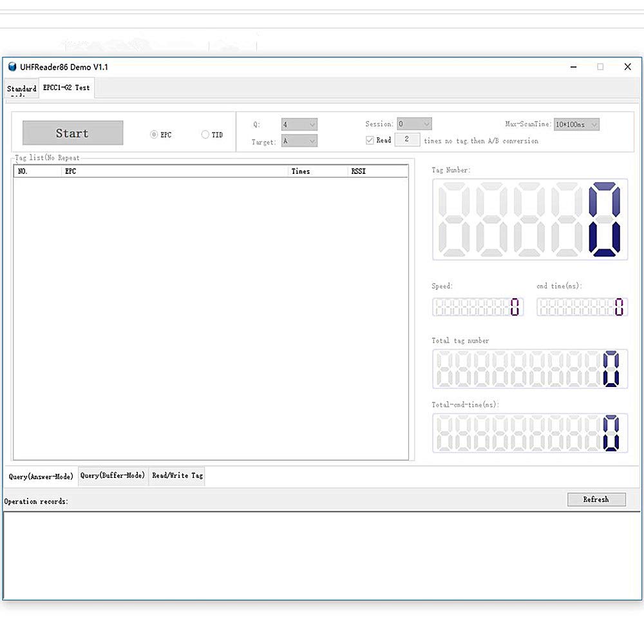The image size is (644, 644).
Task: Open the Target dropdown showing A
Action: (x=299, y=141)
